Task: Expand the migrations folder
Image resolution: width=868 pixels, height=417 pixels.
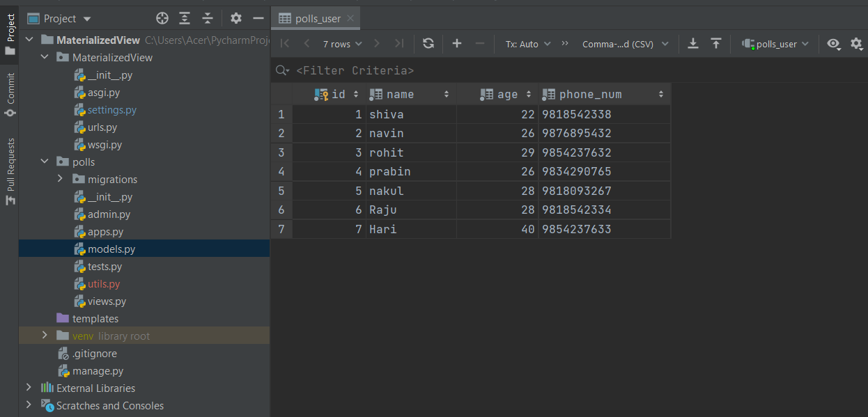Action: point(61,179)
